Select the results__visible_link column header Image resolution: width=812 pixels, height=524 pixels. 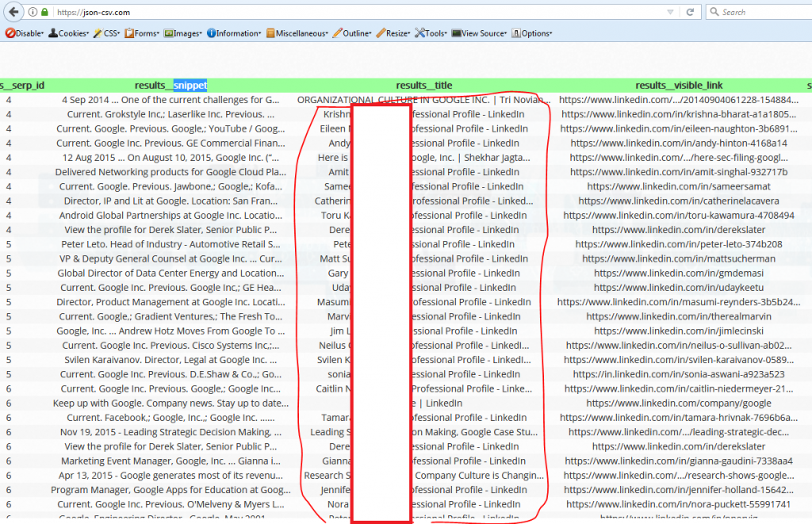(679, 86)
